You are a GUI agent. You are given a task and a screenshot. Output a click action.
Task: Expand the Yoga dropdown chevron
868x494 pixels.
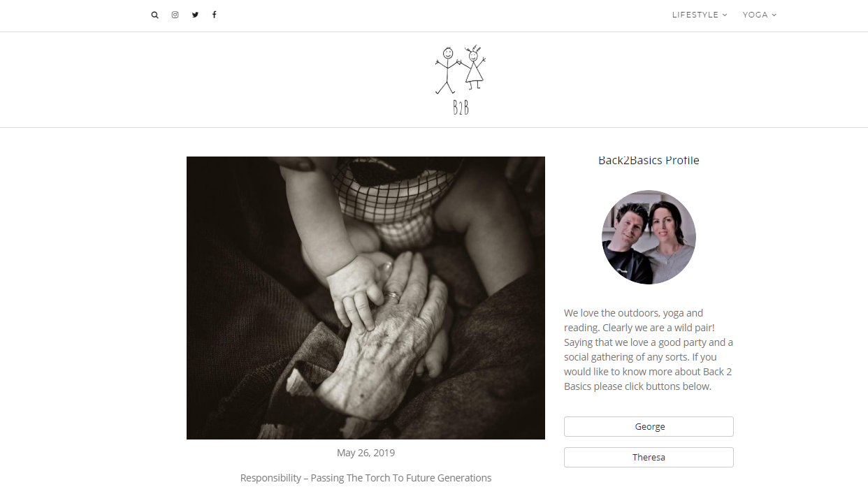(774, 15)
